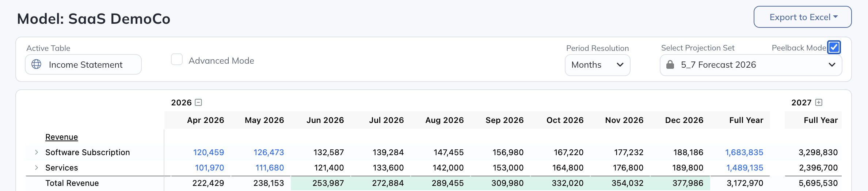
Task: Click the cell showing 177,232
Action: click(629, 152)
